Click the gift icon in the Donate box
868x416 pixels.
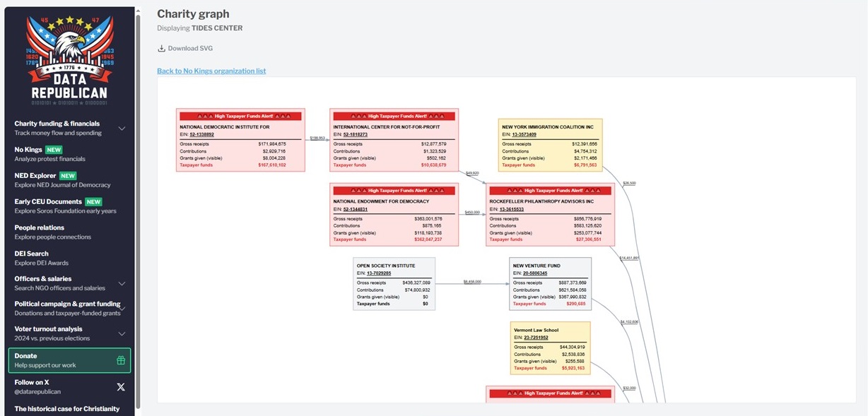pos(121,360)
